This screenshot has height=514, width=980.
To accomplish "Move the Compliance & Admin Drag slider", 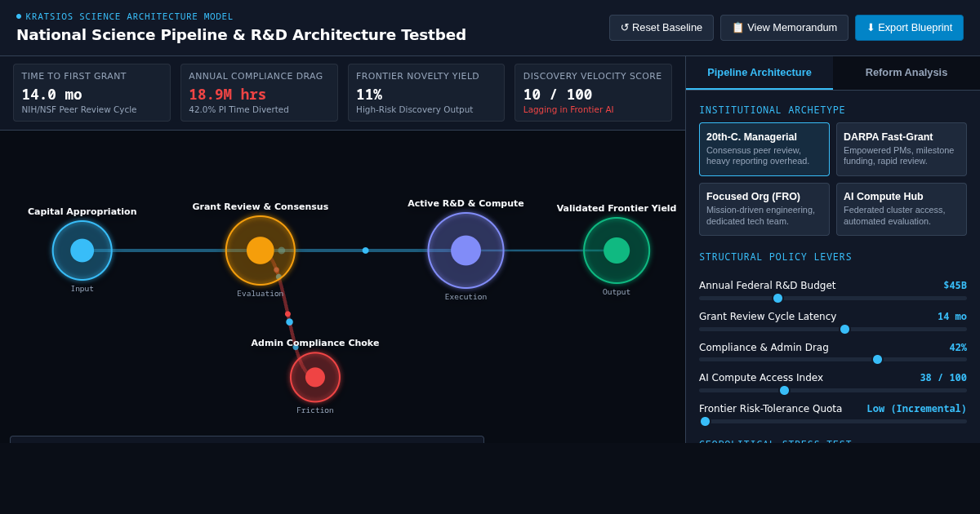I will click(833, 360).
